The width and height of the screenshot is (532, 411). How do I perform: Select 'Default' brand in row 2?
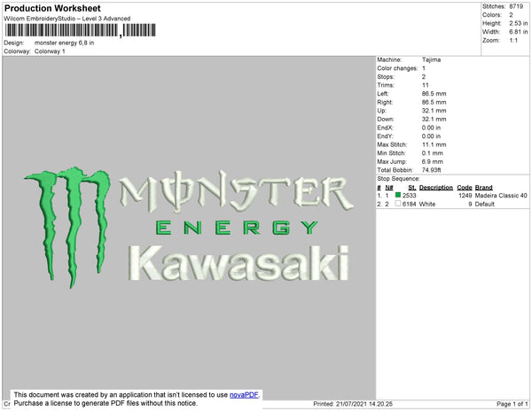pyautogui.click(x=485, y=204)
